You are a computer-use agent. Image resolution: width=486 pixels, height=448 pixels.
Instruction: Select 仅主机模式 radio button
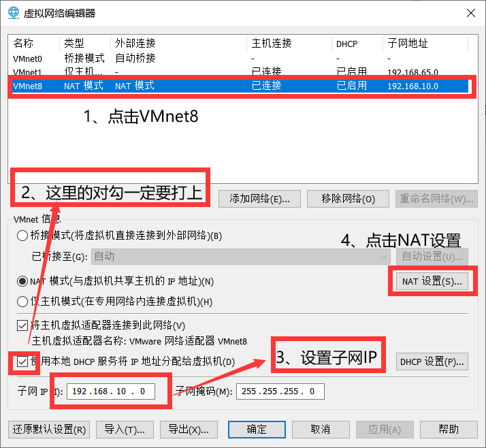[x=22, y=302]
